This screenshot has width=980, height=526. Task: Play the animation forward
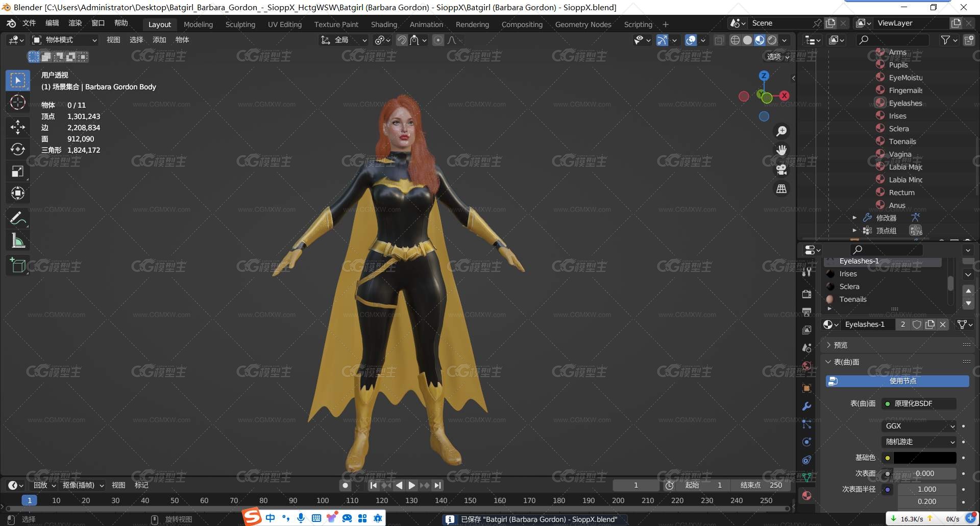(412, 486)
